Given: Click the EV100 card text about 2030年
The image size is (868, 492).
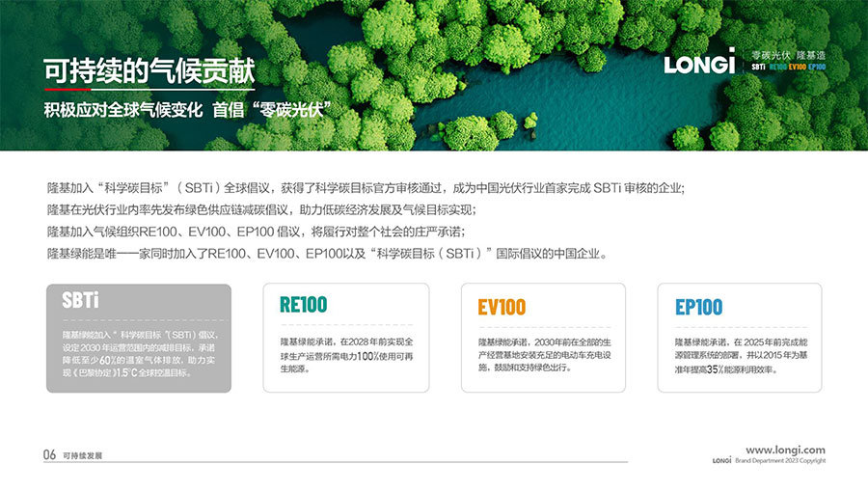Looking at the screenshot, I should point(545,355).
